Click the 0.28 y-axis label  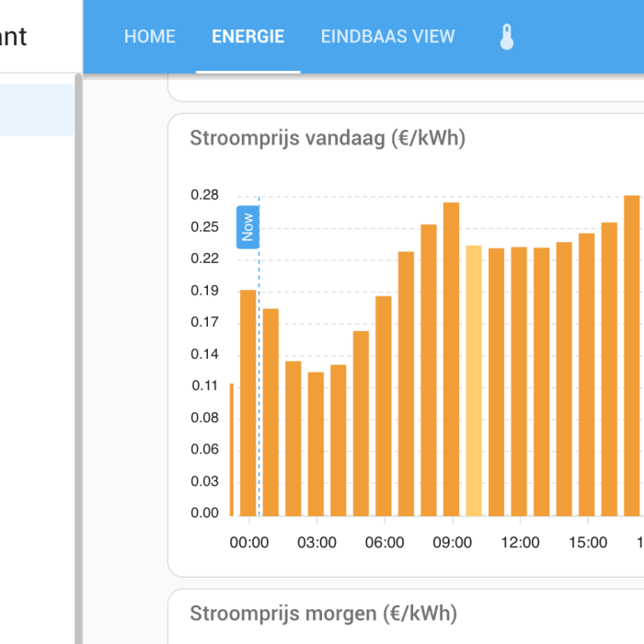click(204, 195)
